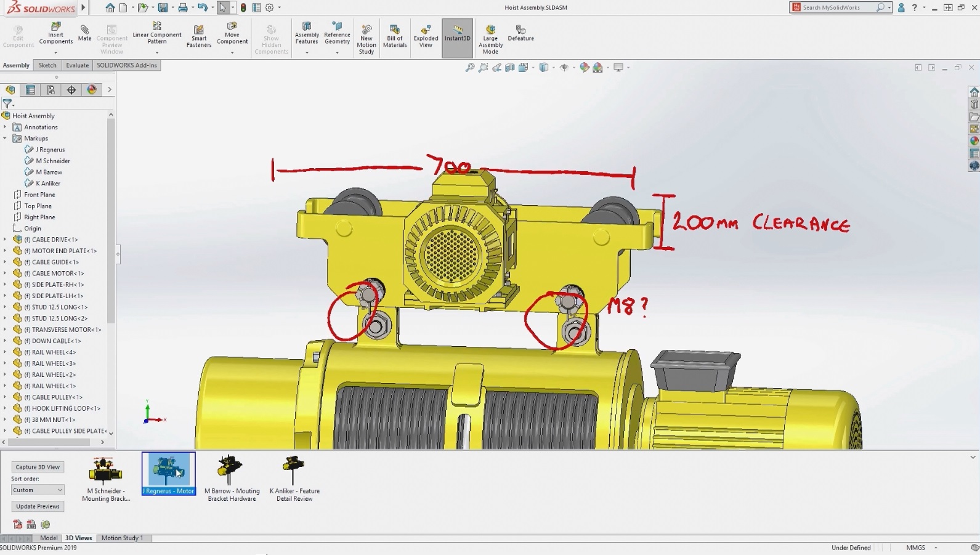This screenshot has height=555, width=980.
Task: Click the Insert Components tool
Action: pos(55,33)
